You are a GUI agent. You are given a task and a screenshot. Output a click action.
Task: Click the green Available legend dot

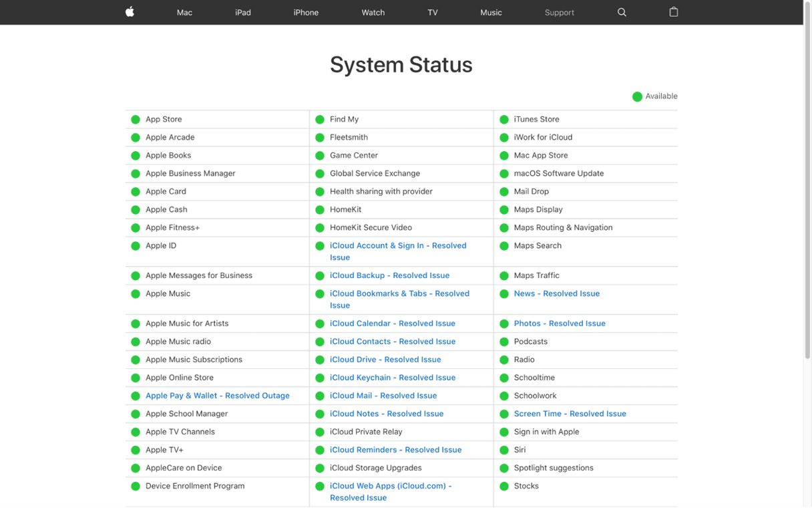click(x=637, y=97)
